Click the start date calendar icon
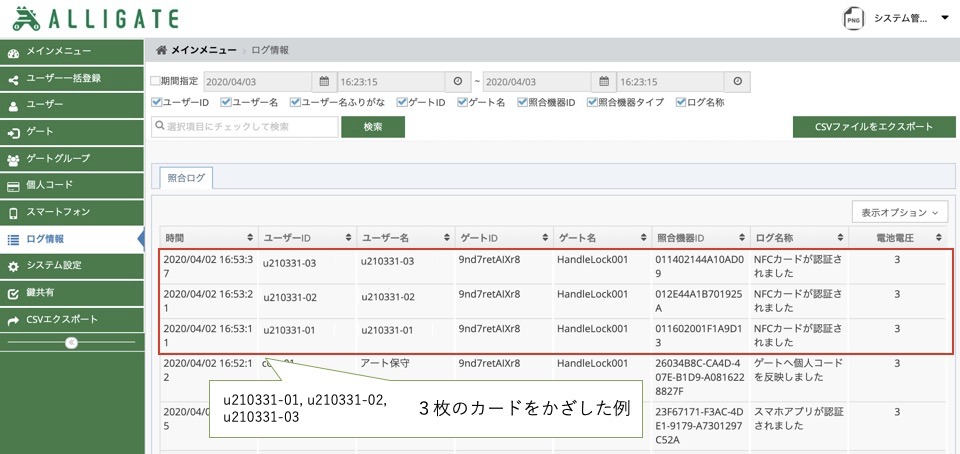This screenshot has height=454, width=960. (x=323, y=82)
